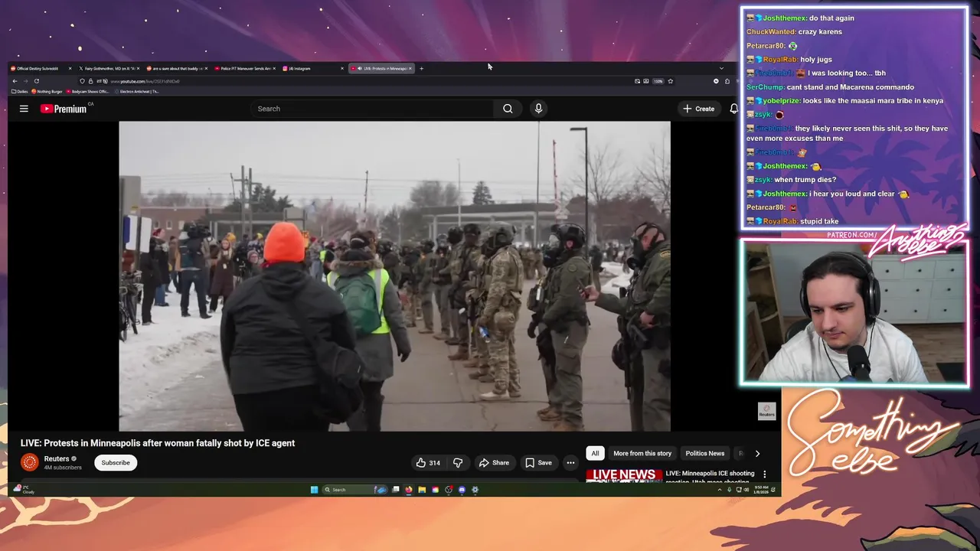Like the video with thumbs up
Viewport: 980px width, 551px height.
point(428,462)
